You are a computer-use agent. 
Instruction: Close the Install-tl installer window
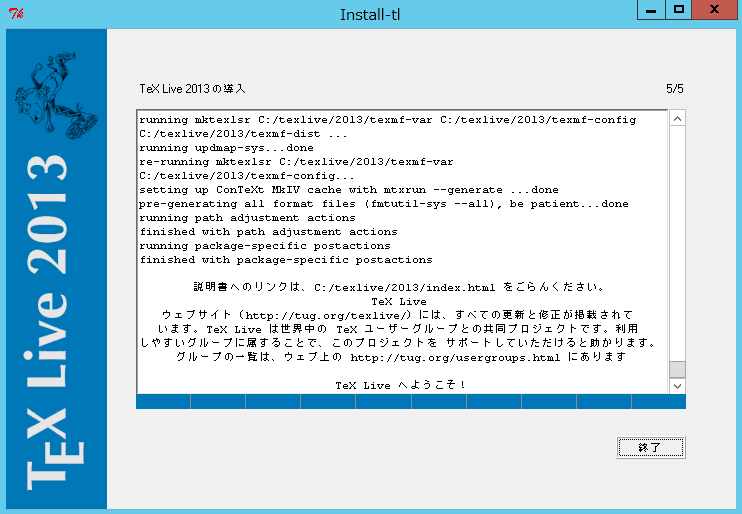716,9
